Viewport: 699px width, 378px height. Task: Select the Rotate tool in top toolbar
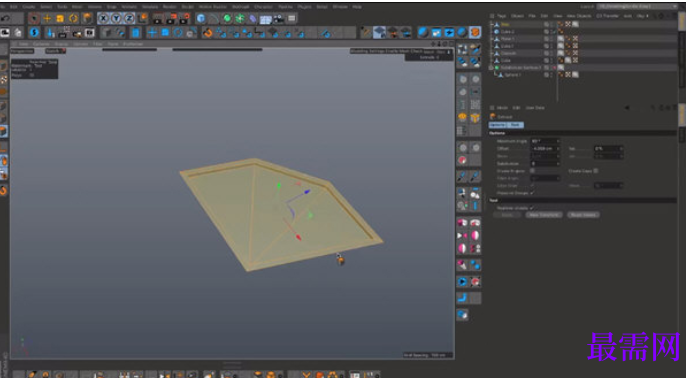coord(74,18)
